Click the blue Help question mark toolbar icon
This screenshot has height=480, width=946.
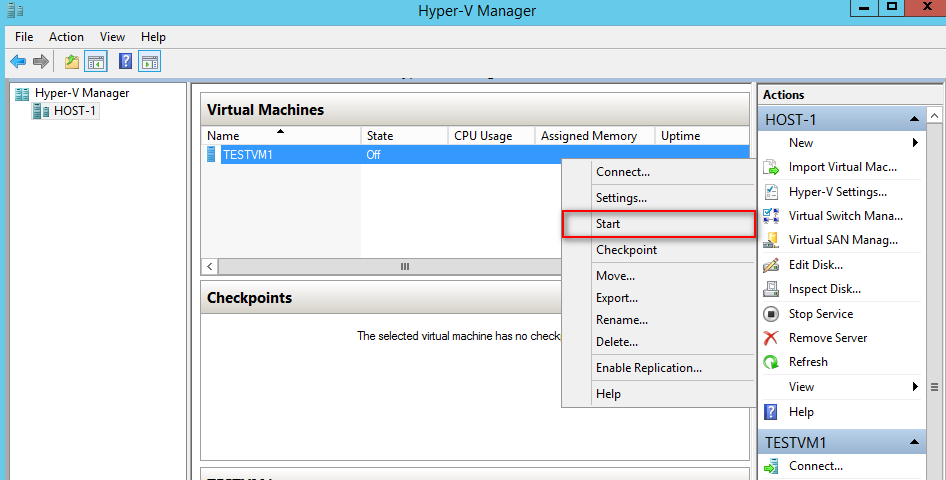[125, 61]
